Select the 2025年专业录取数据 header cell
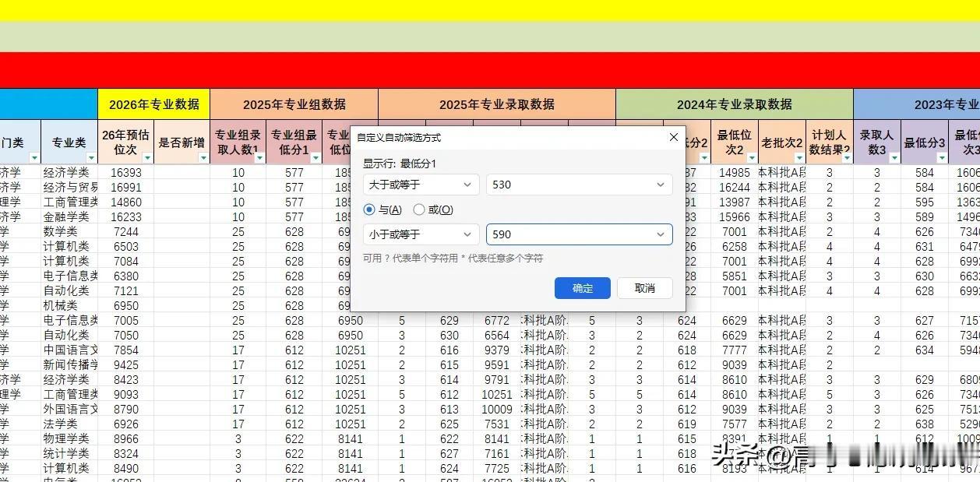The width and height of the screenshot is (980, 482). (497, 104)
